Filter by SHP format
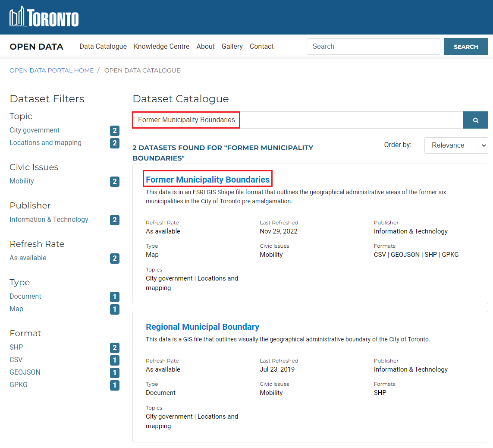Screen dimensions: 493x448 click(16, 347)
